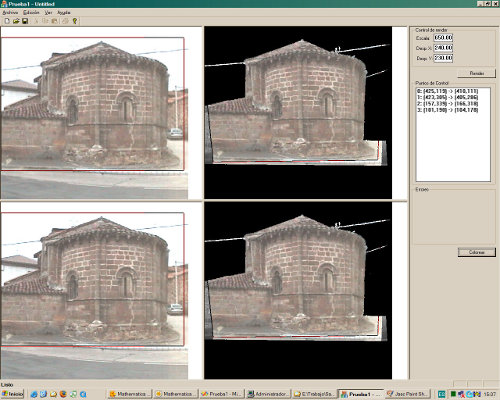Click the Render button
The height and width of the screenshot is (400, 500).
pos(477,73)
